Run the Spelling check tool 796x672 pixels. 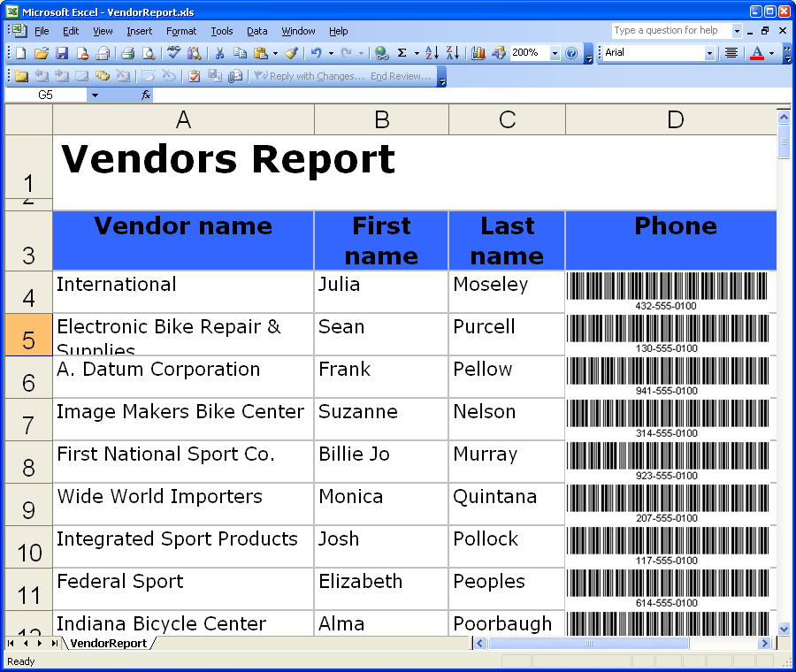[x=173, y=53]
